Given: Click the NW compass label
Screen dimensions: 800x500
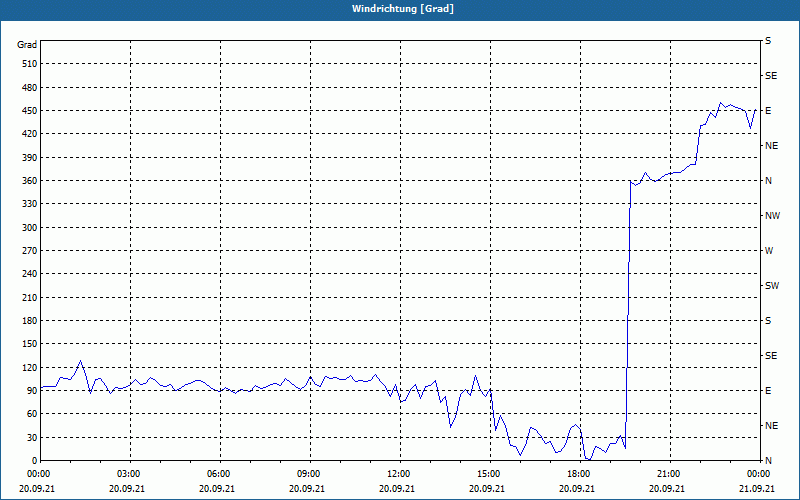Looking at the screenshot, I should point(772,216).
